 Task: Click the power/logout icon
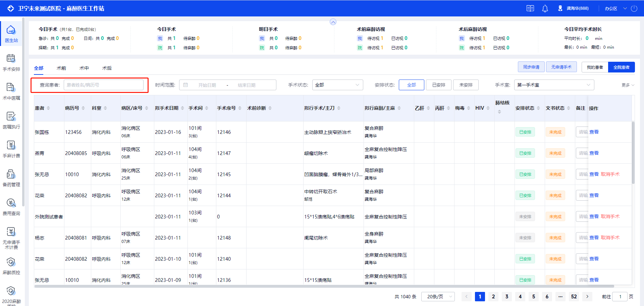tap(634, 8)
